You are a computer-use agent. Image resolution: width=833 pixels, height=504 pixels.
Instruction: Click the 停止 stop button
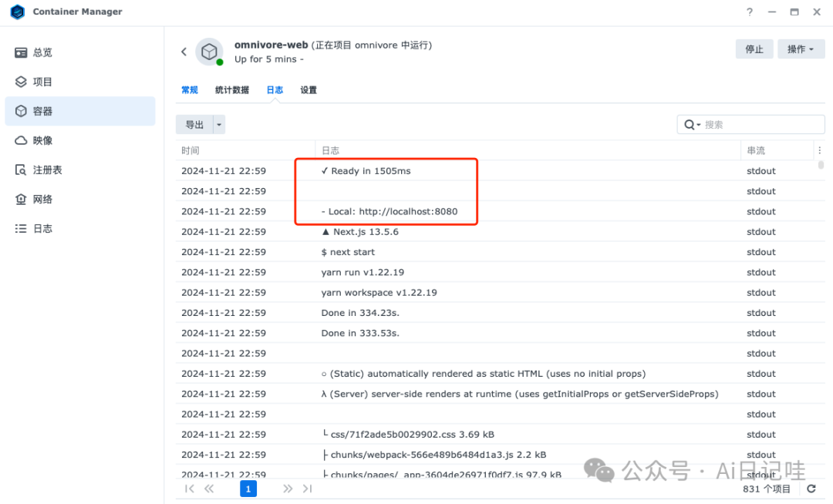pyautogui.click(x=754, y=49)
